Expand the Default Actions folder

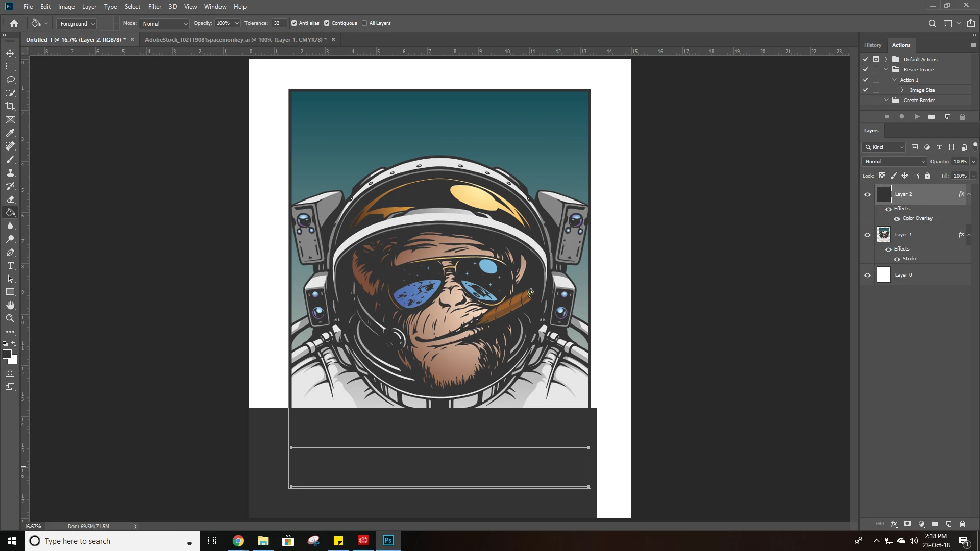886,59
